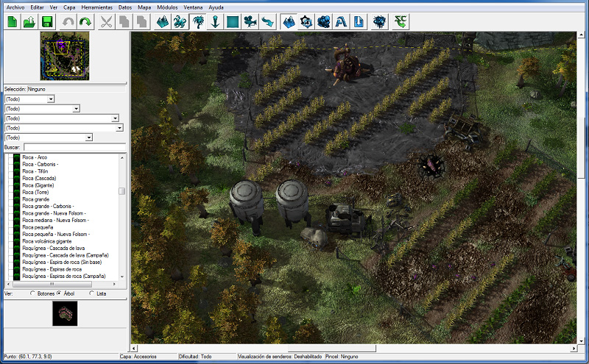Open the Ayuda menu
The height and width of the screenshot is (364, 589).
coord(216,7)
